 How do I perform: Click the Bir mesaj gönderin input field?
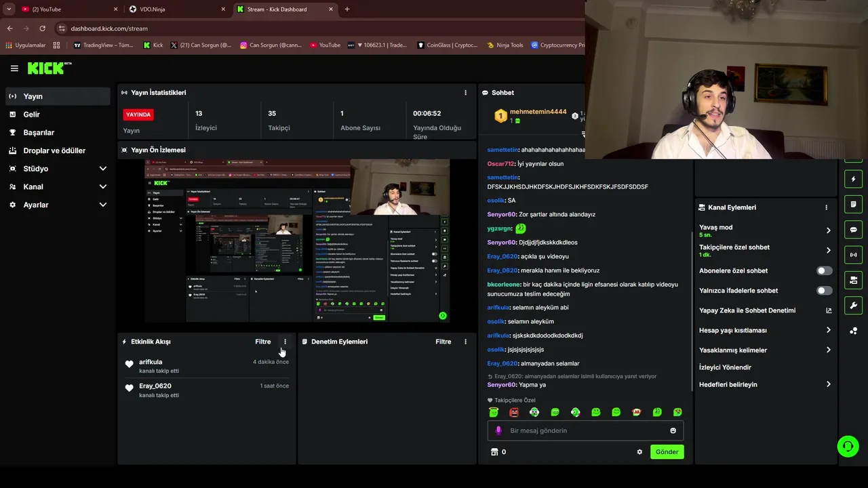coord(585,430)
